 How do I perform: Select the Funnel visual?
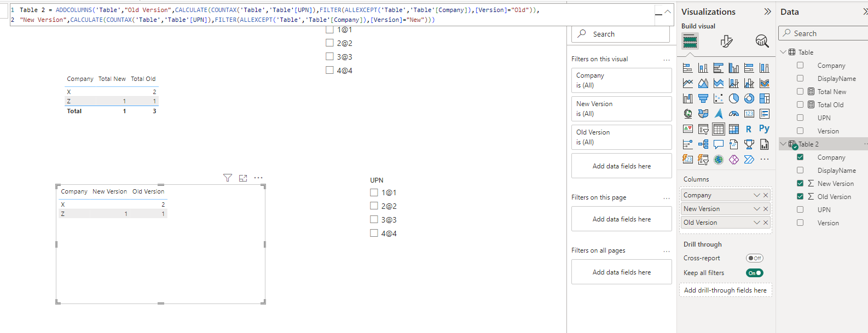click(x=703, y=98)
